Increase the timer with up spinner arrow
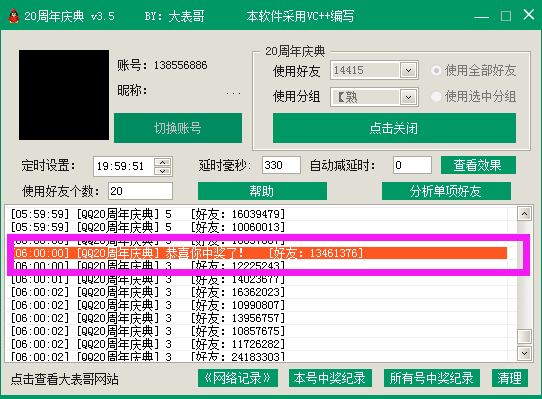This screenshot has height=399, width=542. pos(162,162)
